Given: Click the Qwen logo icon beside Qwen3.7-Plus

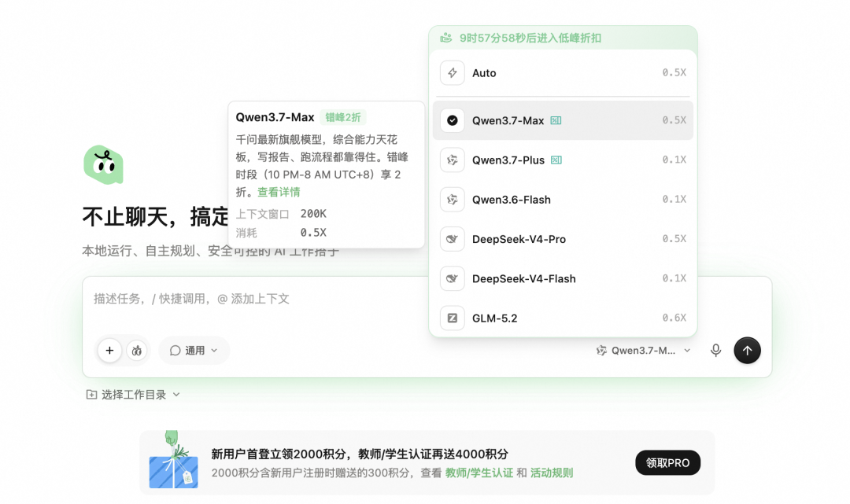Looking at the screenshot, I should point(452,160).
